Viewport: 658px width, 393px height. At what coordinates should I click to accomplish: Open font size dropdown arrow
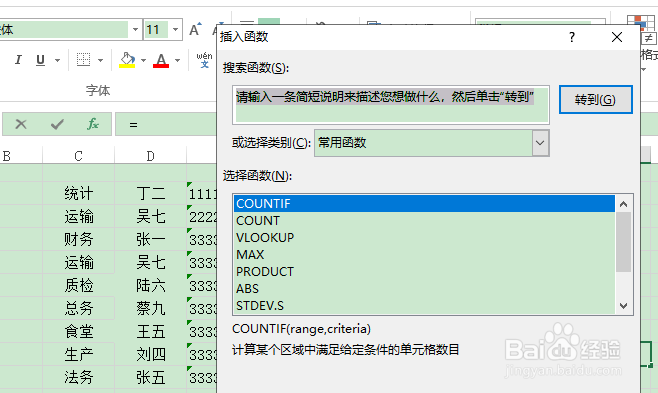tap(175, 30)
